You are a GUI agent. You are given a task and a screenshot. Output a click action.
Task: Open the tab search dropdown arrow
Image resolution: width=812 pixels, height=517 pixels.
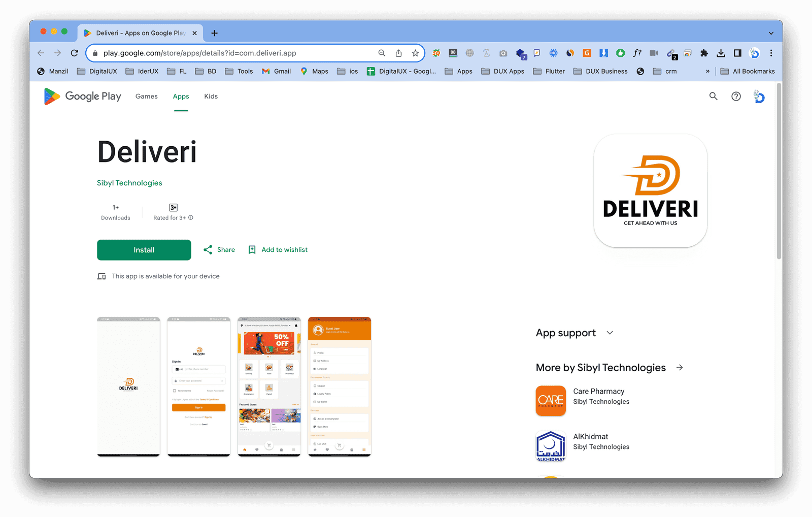[771, 33]
